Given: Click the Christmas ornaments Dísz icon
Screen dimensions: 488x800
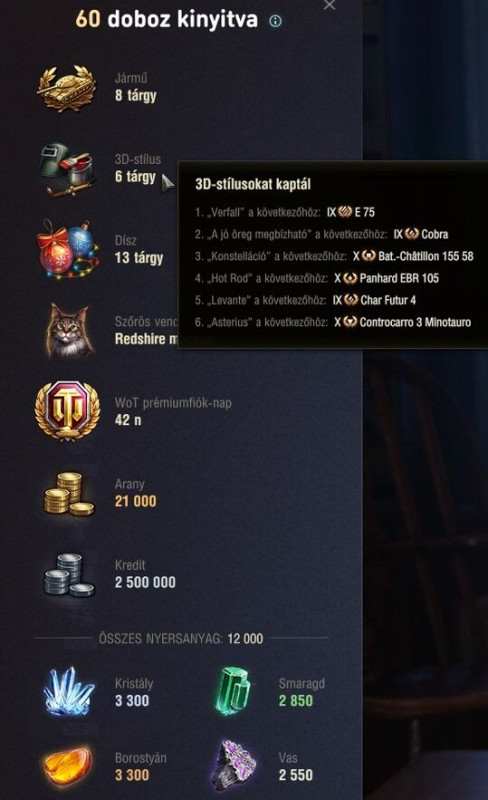Looking at the screenshot, I should click(67, 249).
